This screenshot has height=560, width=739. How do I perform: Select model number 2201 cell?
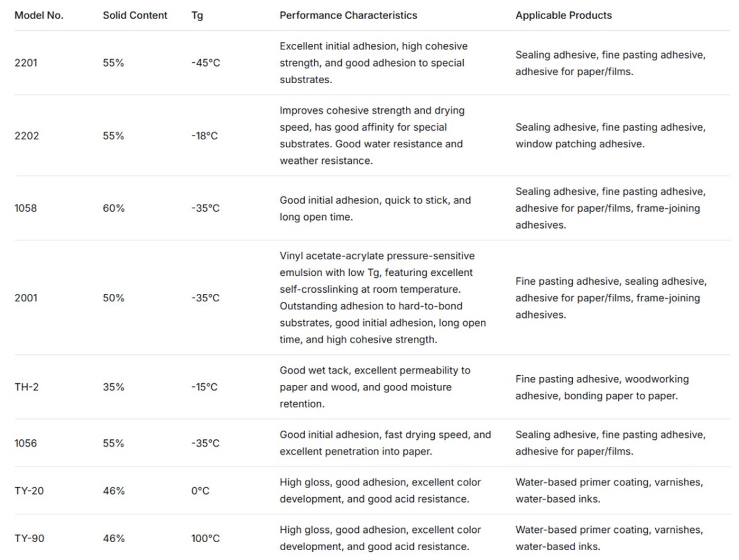click(x=26, y=63)
